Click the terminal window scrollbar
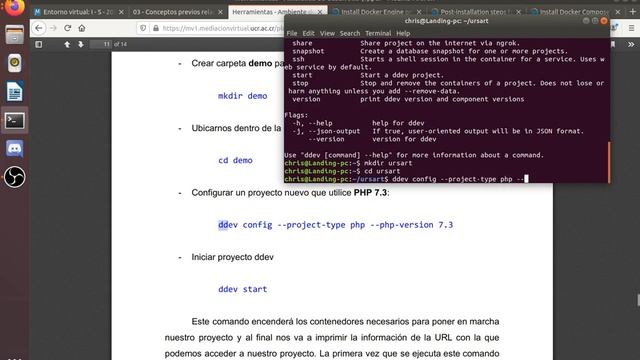Screen dimensions: 640x360 (x=609, y=162)
